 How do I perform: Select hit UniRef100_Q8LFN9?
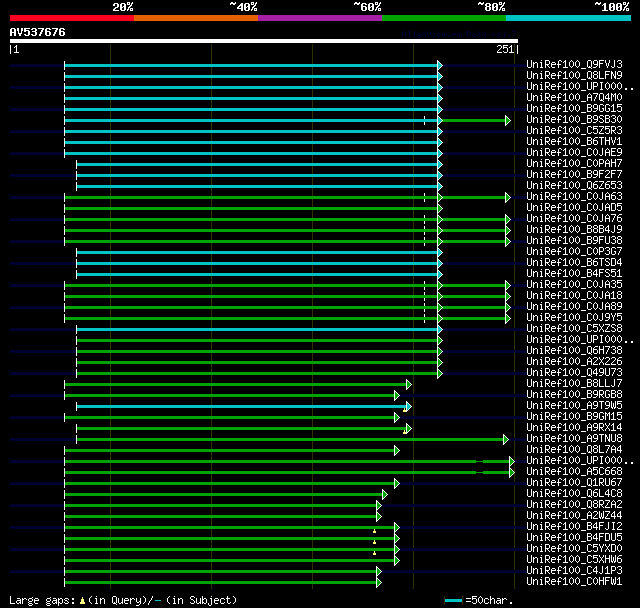574,75
